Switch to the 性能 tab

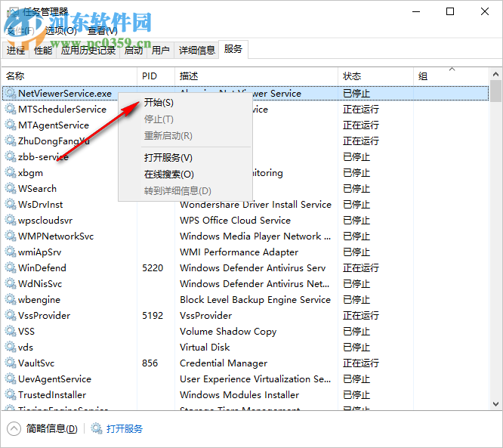[x=43, y=51]
